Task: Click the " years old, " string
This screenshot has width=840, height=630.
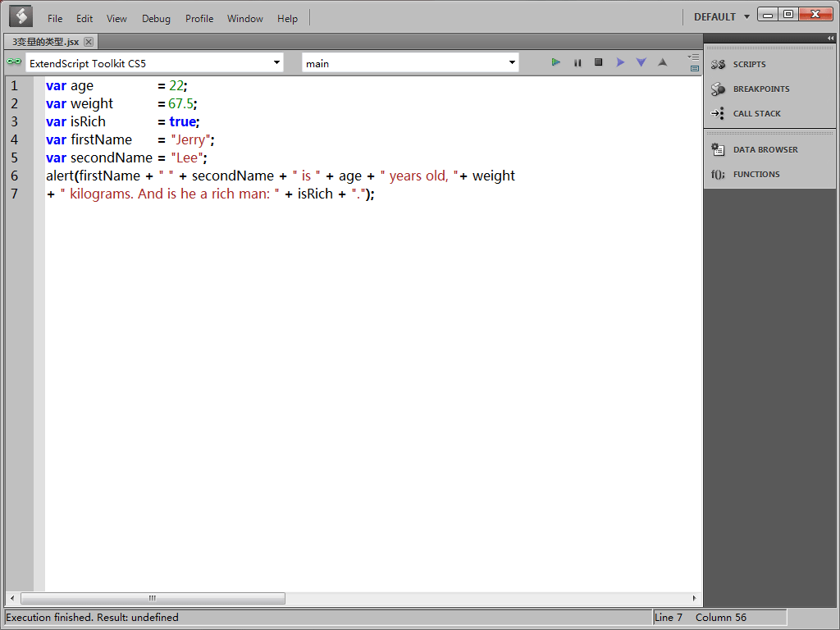Action: 419,176
